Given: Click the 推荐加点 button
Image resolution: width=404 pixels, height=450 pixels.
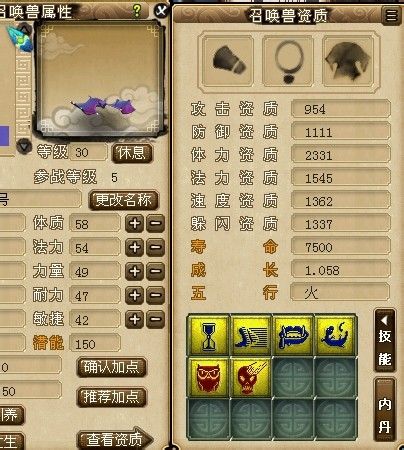Looking at the screenshot, I should tap(112, 397).
